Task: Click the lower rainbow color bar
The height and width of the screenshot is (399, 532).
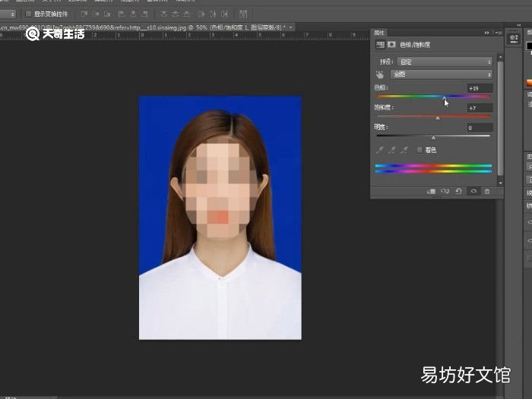Action: [433, 171]
